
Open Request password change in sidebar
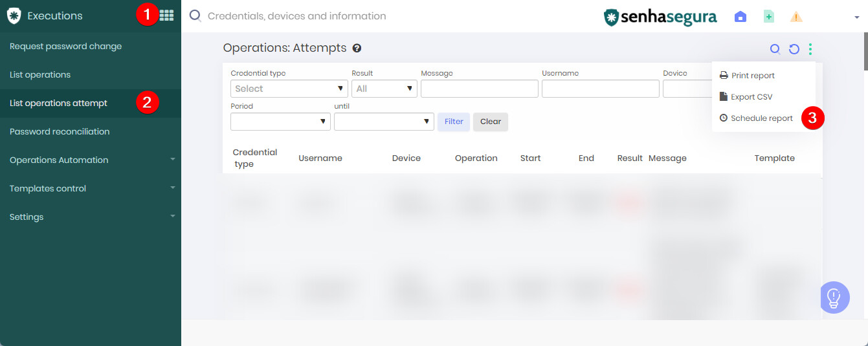coord(91,47)
